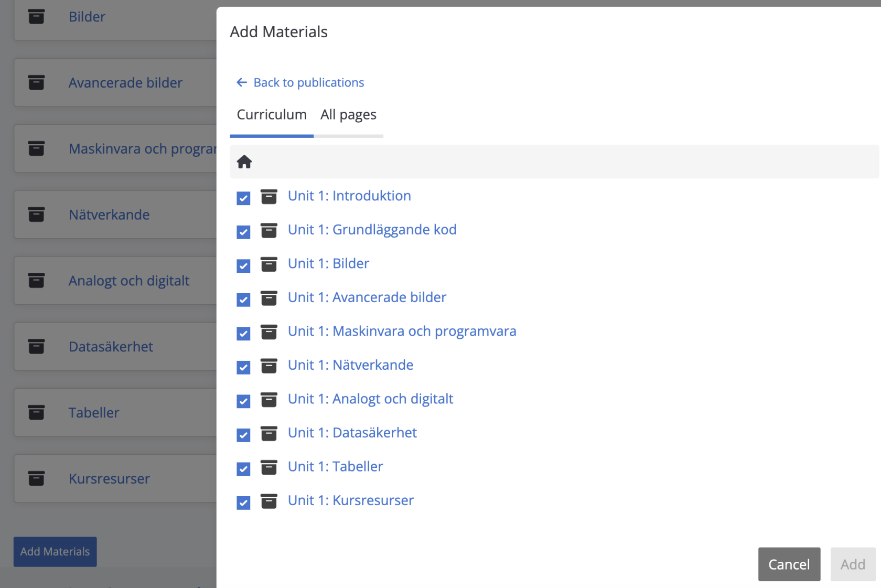Uncheck Unit 1: Analogt och digitalt checkbox
Screen dimensions: 881x588
pyautogui.click(x=243, y=401)
